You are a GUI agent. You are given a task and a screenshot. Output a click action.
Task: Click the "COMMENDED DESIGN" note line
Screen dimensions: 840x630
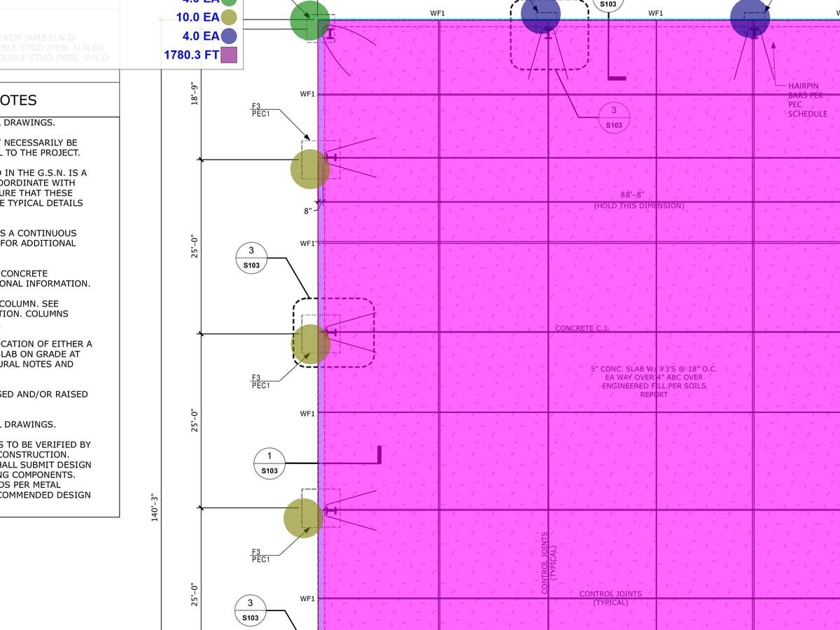tap(45, 495)
